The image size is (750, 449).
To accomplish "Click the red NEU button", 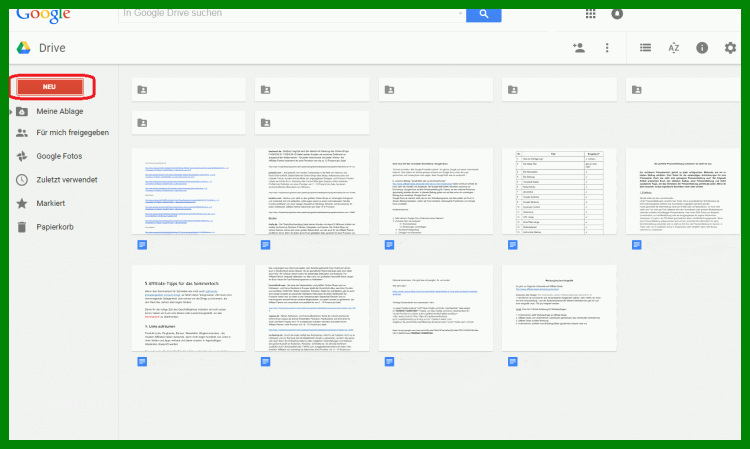I will [x=50, y=87].
